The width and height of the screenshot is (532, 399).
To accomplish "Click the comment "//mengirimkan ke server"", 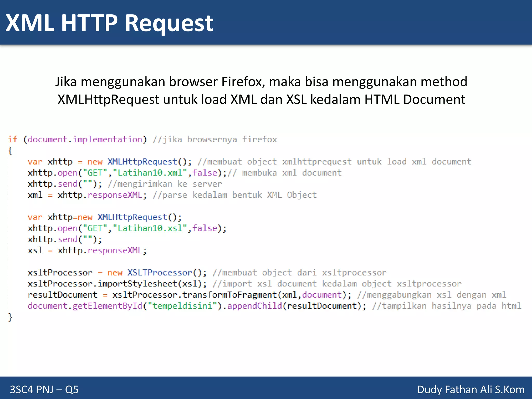I will point(165,184).
